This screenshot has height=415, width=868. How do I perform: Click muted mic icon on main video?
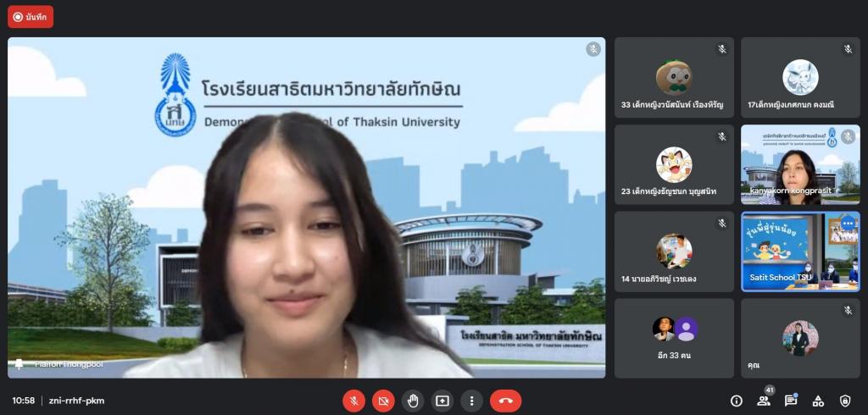pos(593,49)
